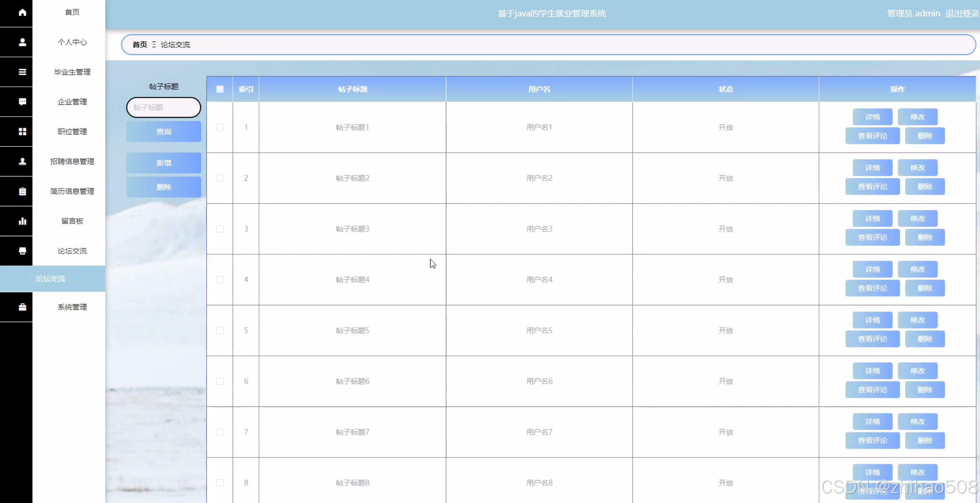Viewport: 980px width, 503px height.
Task: Expand the 招聘信息管理 sidebar menu
Action: (x=72, y=162)
